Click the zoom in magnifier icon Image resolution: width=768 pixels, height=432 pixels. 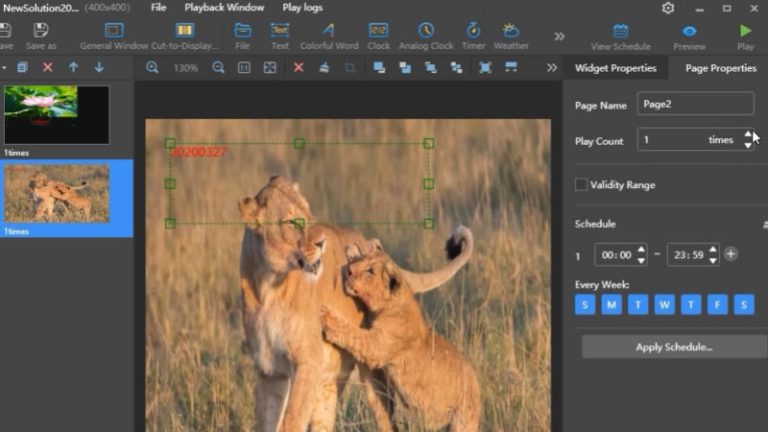pyautogui.click(x=152, y=68)
